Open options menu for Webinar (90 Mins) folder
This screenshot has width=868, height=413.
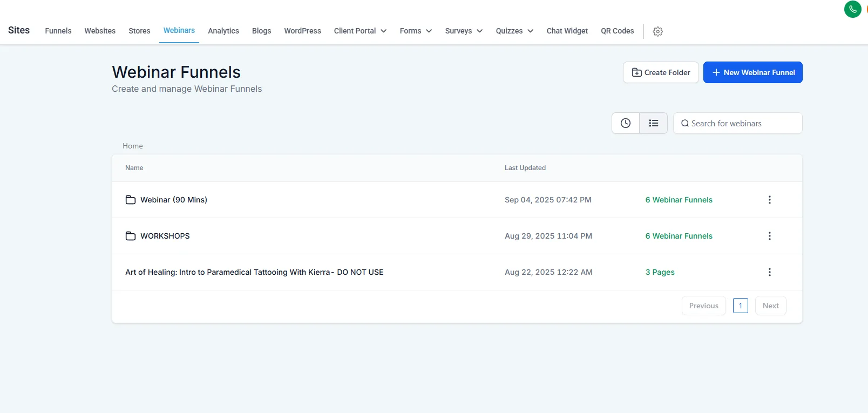pyautogui.click(x=770, y=200)
